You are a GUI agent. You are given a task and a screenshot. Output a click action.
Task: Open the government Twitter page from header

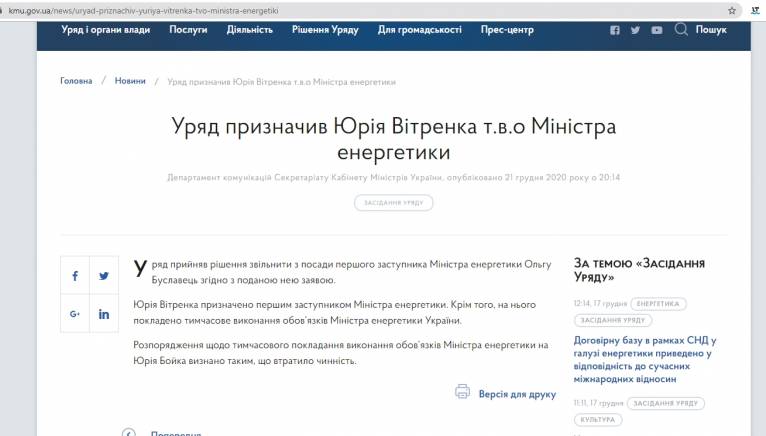[635, 30]
